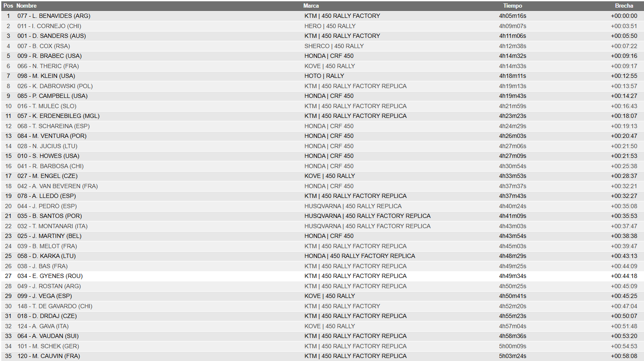Select rider 099 - J. VEGA (ESP)

[45, 296]
